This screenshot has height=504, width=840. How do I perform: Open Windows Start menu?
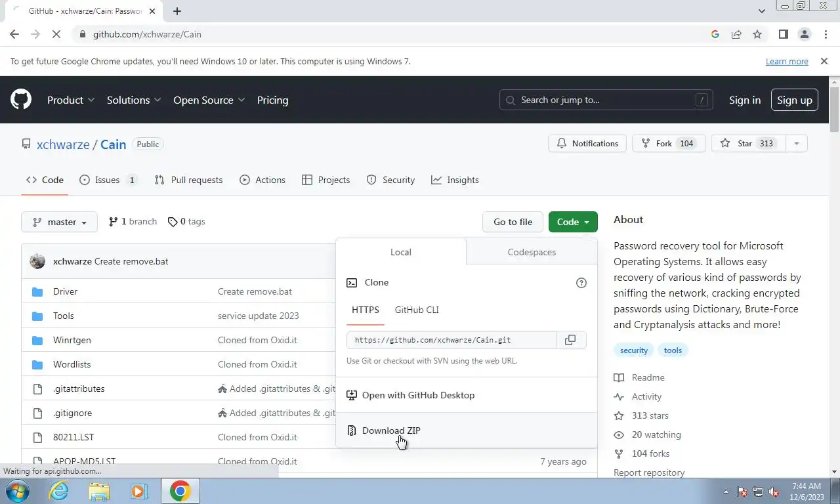(x=16, y=491)
